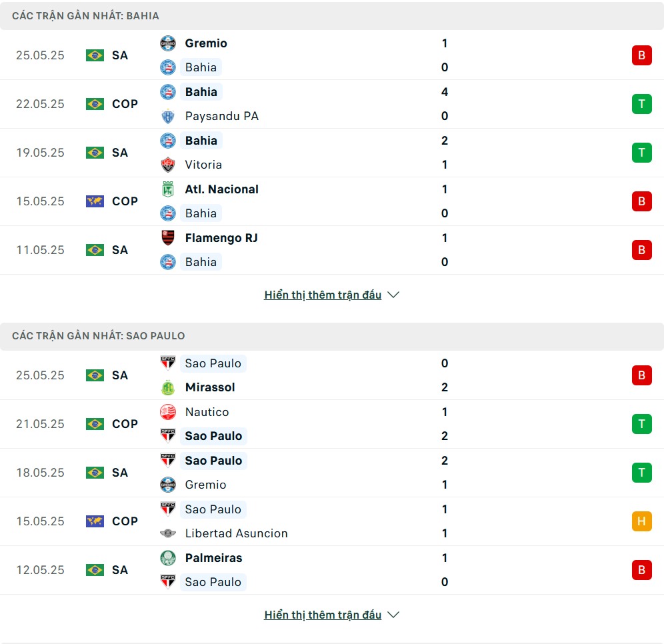
Task: Expand more Bahia matches with chevron
Action: 393,295
